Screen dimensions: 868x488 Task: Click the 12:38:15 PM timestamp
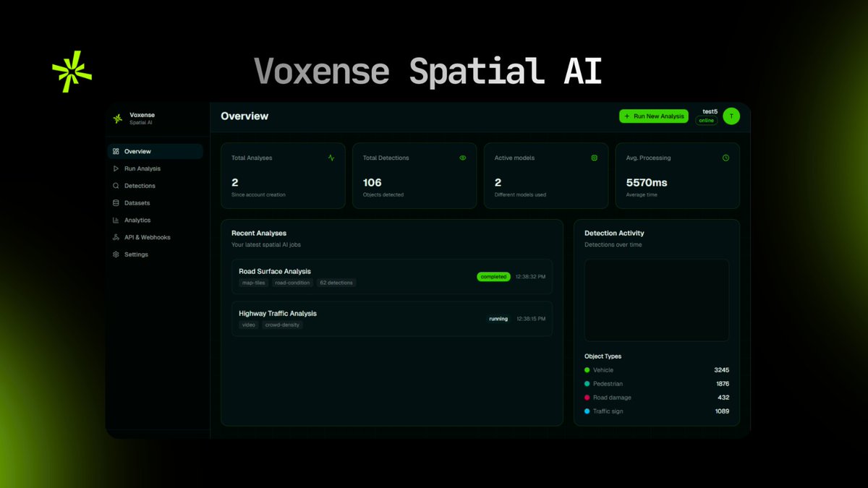click(x=531, y=319)
